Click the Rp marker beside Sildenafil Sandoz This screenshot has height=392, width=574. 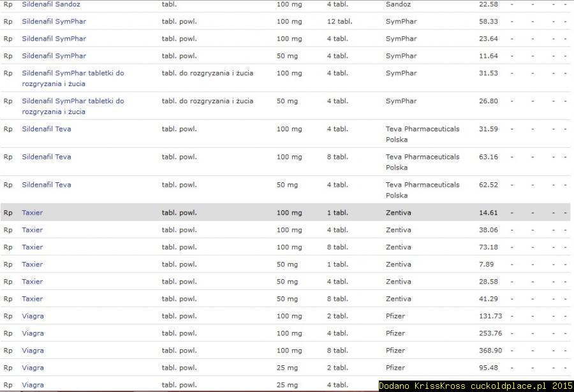point(8,4)
